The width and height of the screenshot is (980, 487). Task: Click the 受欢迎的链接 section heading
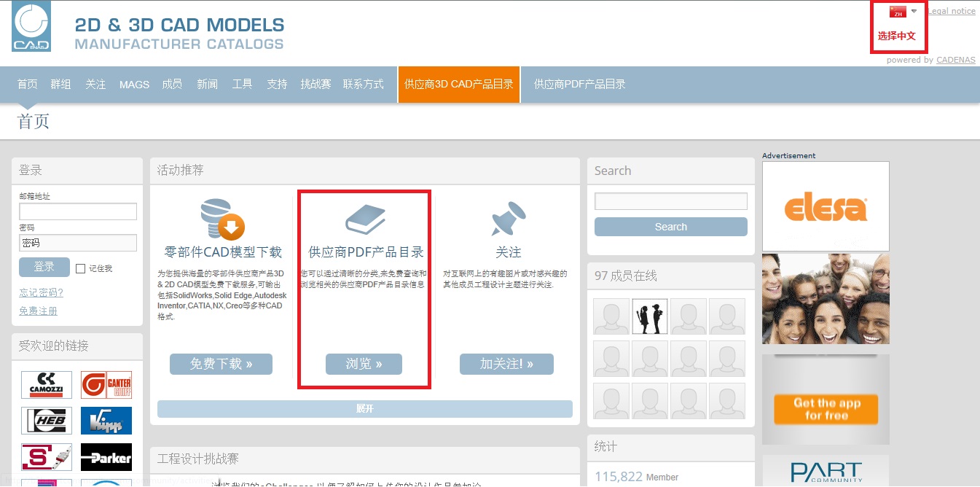point(54,346)
